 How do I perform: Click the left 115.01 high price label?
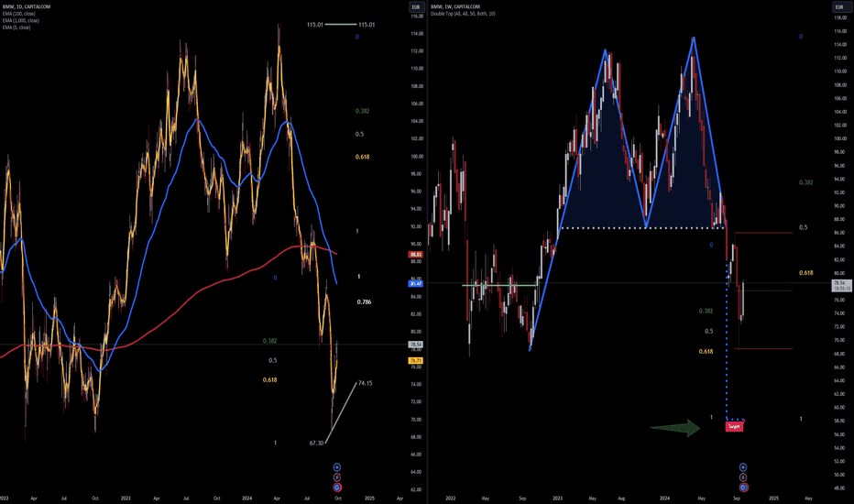coord(315,25)
